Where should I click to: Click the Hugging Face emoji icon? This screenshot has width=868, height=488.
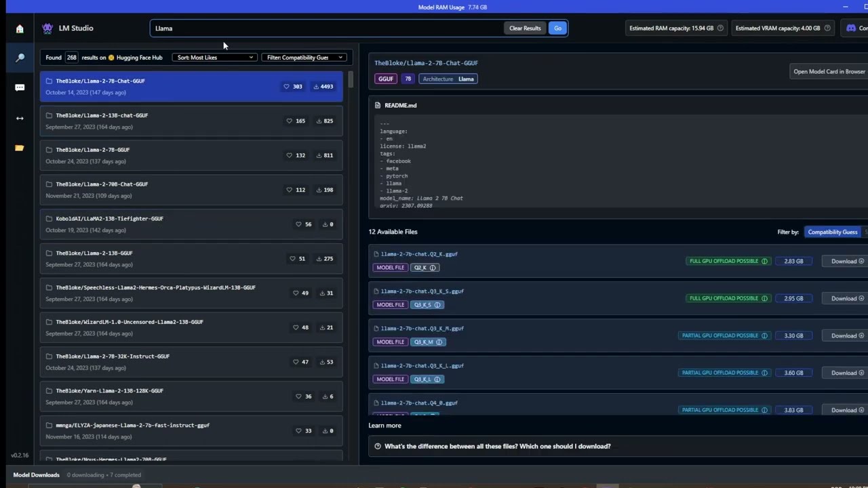pos(111,58)
